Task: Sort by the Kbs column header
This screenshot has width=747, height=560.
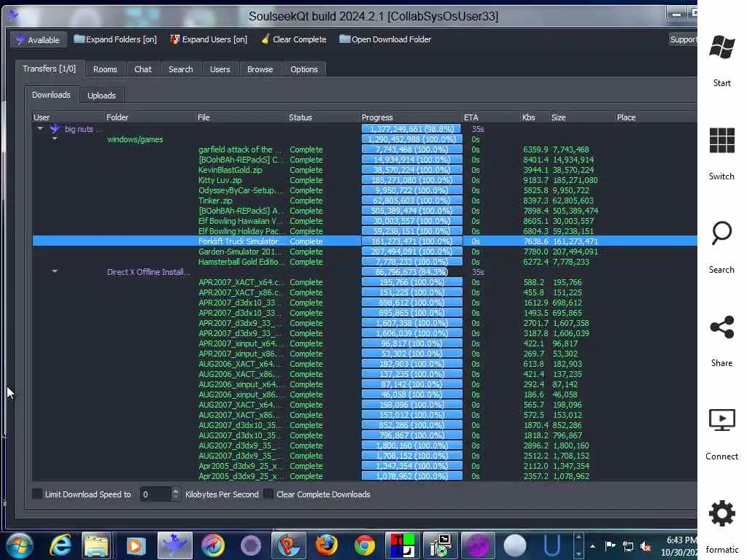Action: click(535, 117)
